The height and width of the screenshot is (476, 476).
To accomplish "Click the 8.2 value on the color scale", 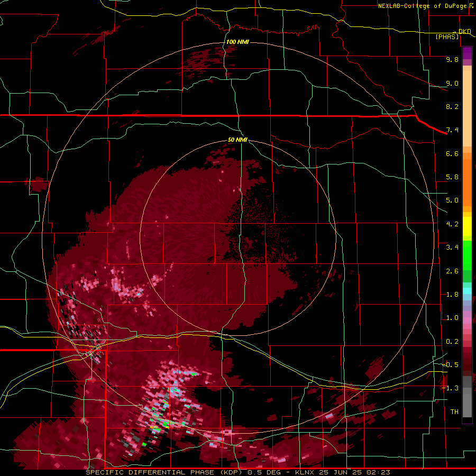I will point(452,106).
